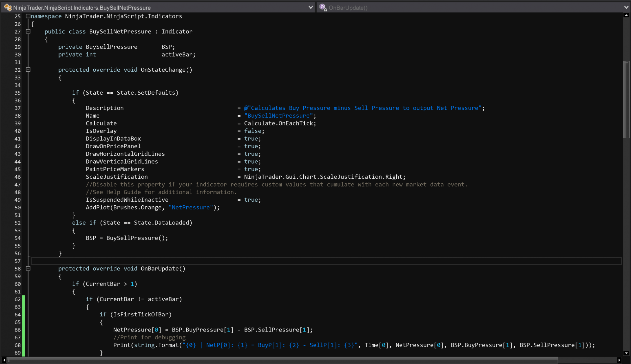Viewport: 631px width, 364px height.
Task: Open the OnBarUpdate member dropdown arrow
Action: 626,7
